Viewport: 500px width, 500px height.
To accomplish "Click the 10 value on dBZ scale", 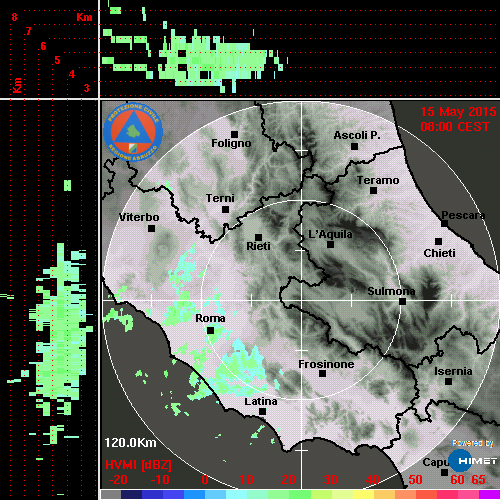I will point(246,480).
